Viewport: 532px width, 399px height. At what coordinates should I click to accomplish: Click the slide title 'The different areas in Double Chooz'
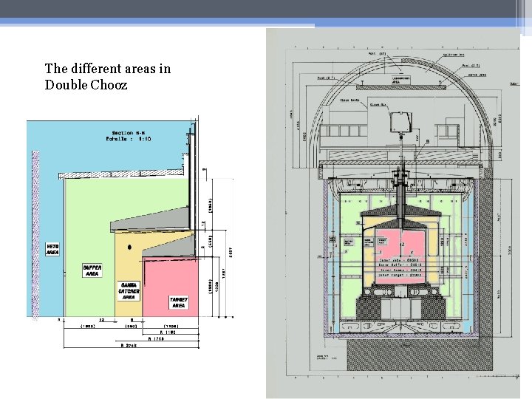tap(108, 77)
